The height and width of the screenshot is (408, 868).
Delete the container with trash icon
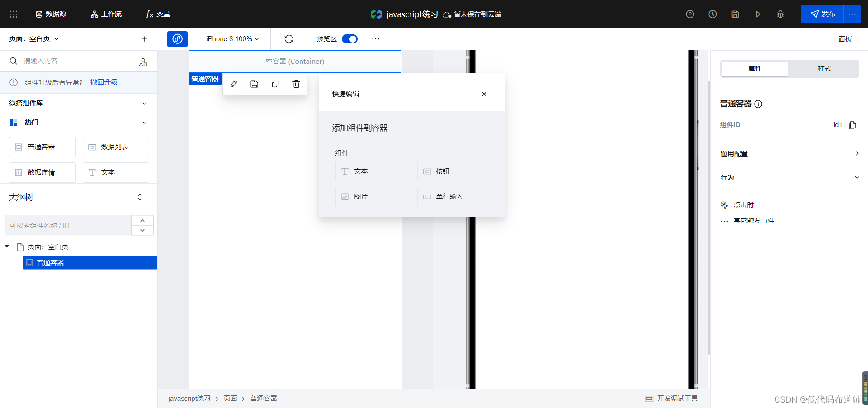[296, 84]
